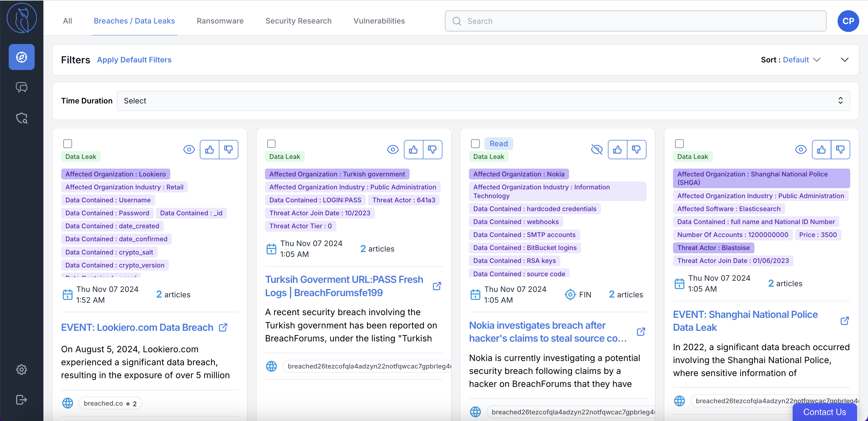Select the Lookiero card checkbox

click(x=68, y=144)
